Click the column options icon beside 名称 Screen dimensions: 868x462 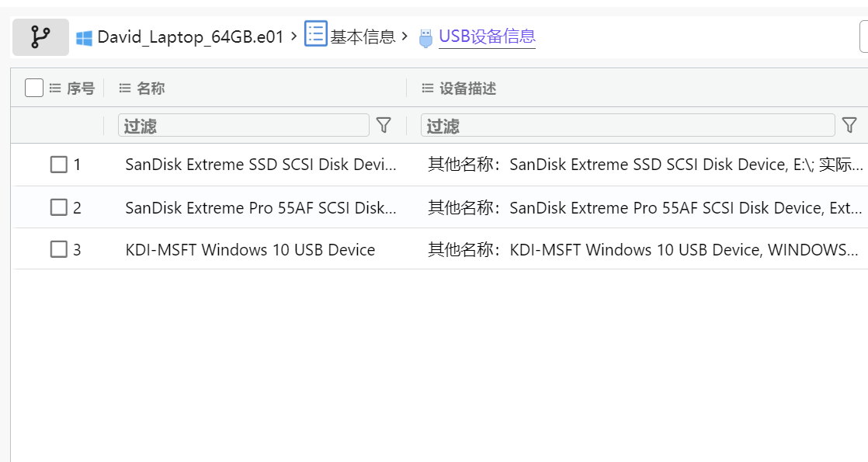tap(124, 88)
